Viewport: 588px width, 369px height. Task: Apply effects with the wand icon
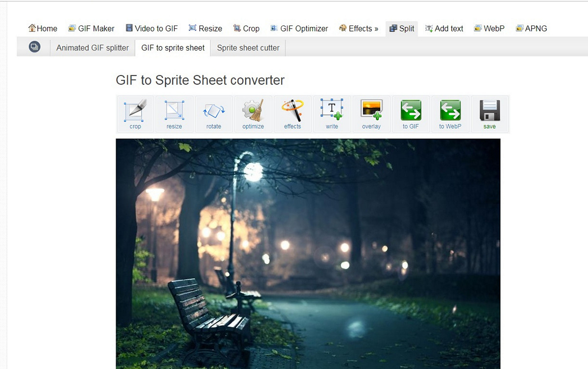293,114
